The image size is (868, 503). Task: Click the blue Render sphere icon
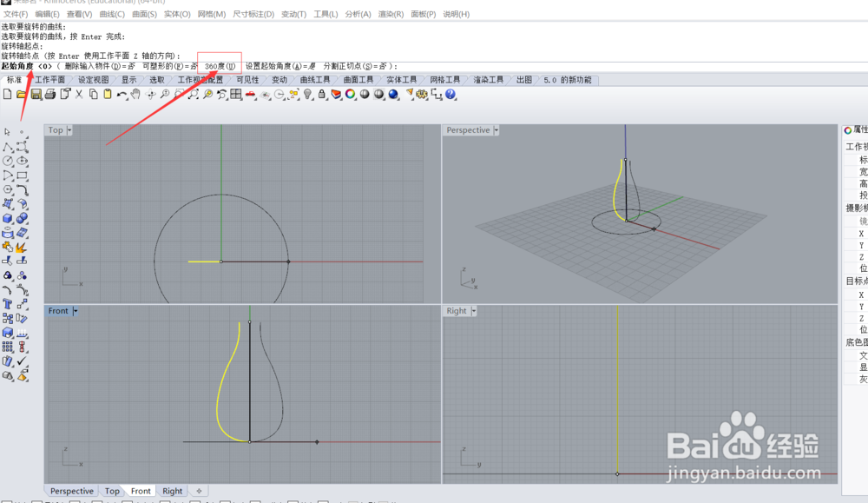393,94
